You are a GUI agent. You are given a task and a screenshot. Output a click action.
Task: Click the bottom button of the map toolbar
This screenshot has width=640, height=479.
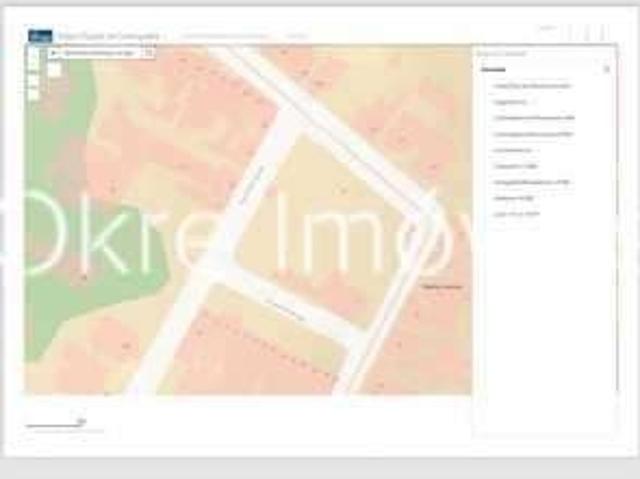point(33,95)
